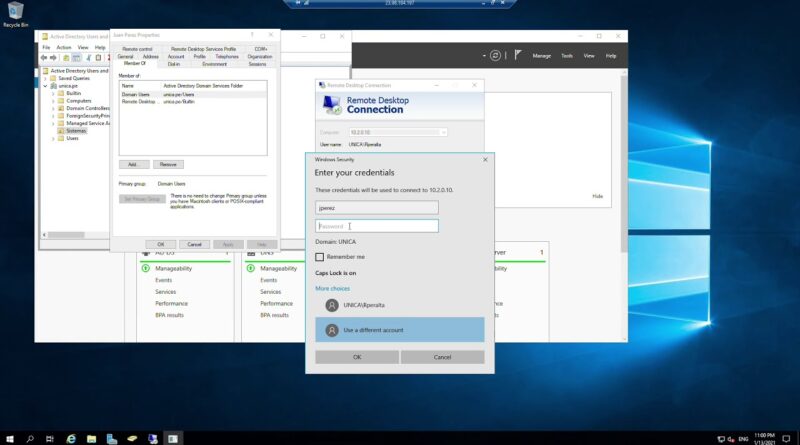Click the Forward arrow in Active Directory toolbar
Image resolution: width=800 pixels, height=445 pixels.
tap(53, 58)
